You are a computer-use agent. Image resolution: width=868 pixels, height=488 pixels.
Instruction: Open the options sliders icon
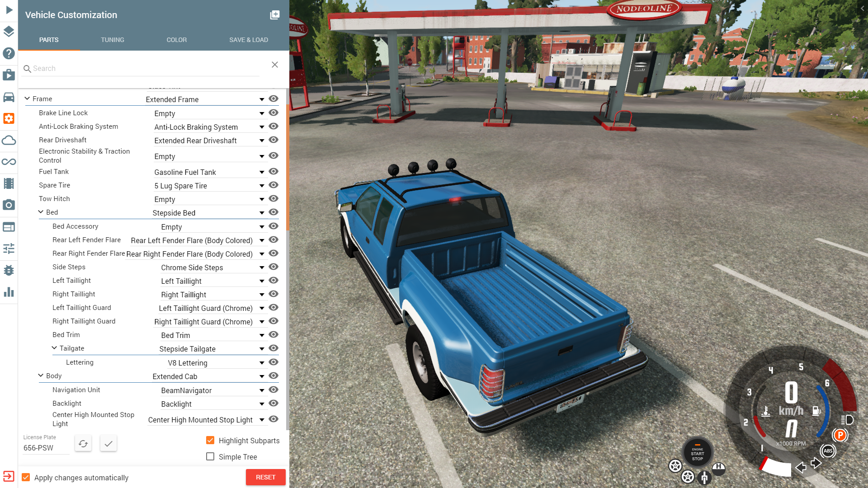(9, 249)
